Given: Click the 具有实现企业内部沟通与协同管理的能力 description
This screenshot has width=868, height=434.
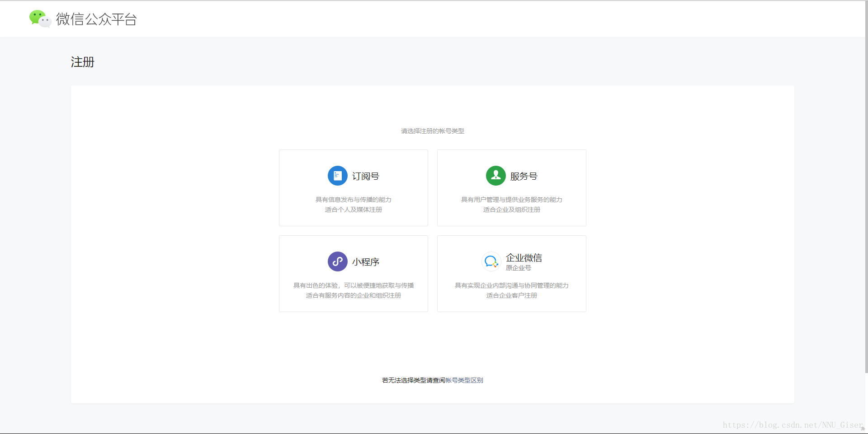Looking at the screenshot, I should click(x=512, y=285).
